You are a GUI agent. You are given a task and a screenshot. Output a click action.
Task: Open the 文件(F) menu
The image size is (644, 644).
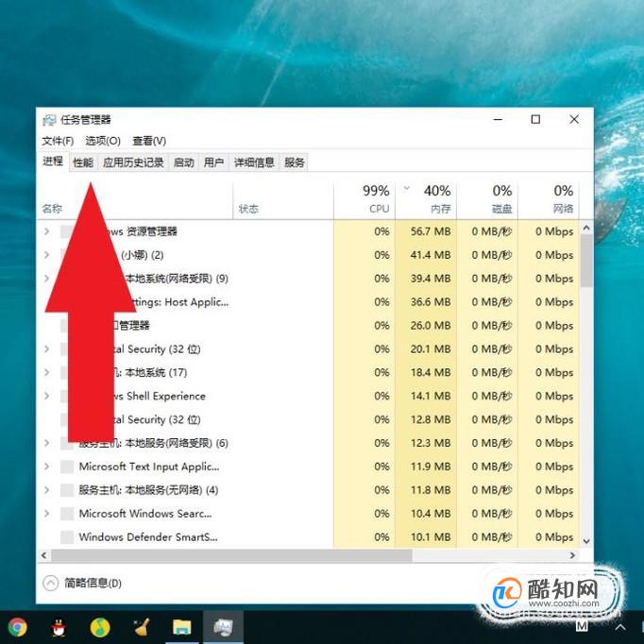(x=58, y=141)
